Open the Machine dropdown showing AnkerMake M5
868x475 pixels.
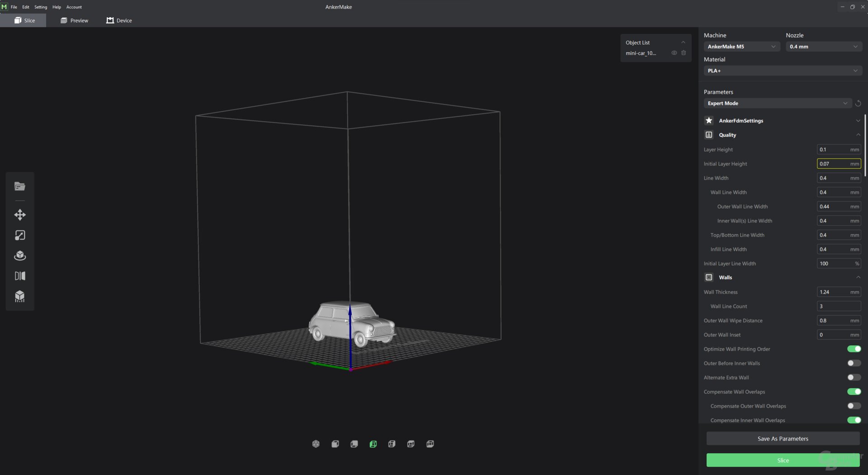coord(741,47)
